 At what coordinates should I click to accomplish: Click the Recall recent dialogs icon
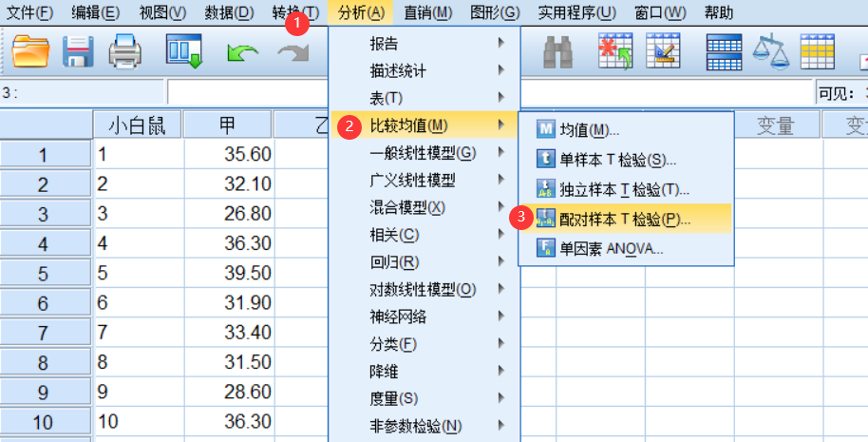[184, 51]
